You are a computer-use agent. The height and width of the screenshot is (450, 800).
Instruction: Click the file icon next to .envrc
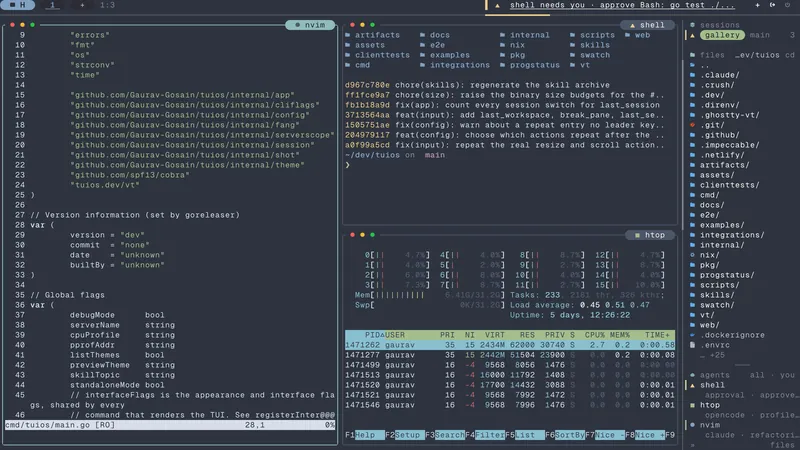coord(692,345)
